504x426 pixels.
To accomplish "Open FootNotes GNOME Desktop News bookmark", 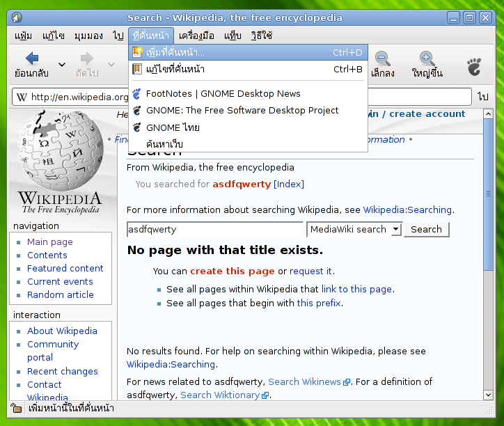I will tap(248, 93).
